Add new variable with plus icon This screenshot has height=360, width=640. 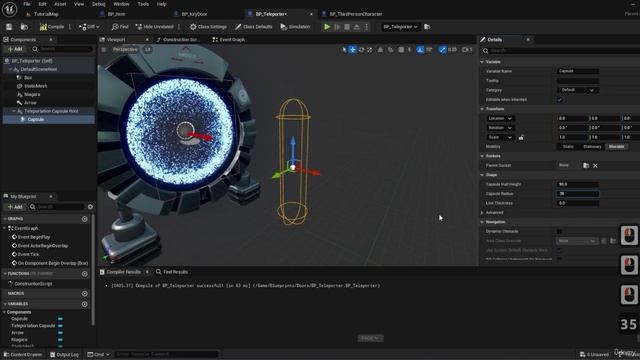[84, 304]
